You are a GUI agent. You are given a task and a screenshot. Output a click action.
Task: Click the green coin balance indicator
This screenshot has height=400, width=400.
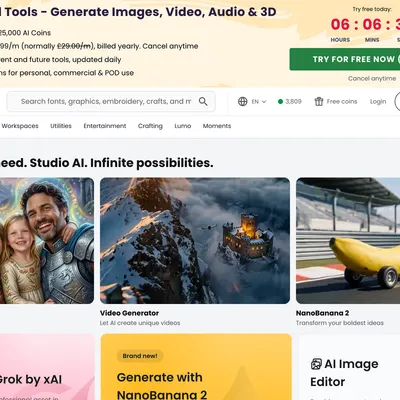tap(290, 101)
